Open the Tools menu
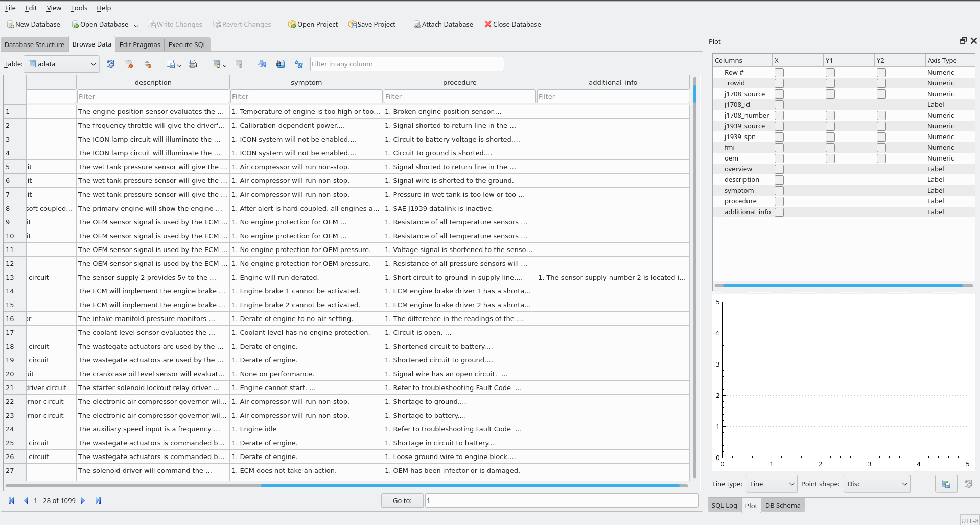Screen dimensions: 980x525 coord(79,8)
